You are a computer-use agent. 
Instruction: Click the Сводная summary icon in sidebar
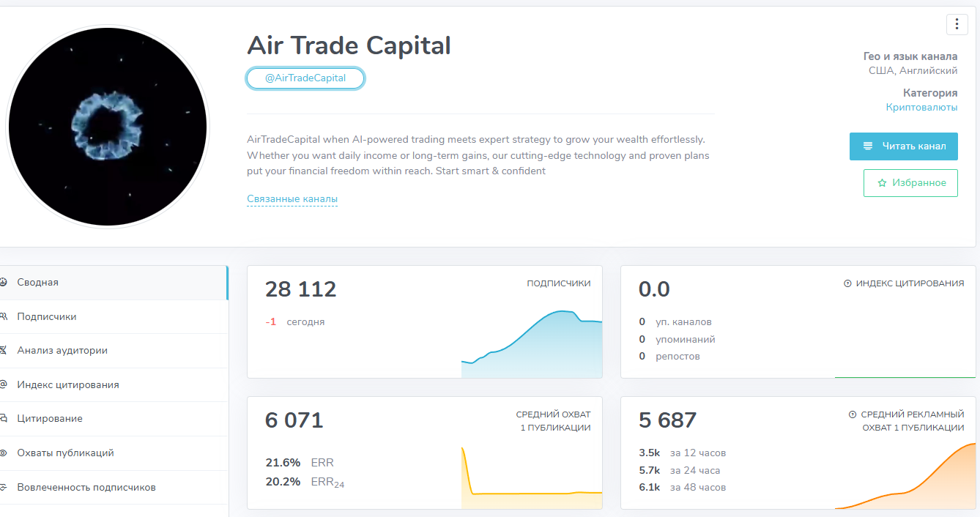(x=4, y=282)
